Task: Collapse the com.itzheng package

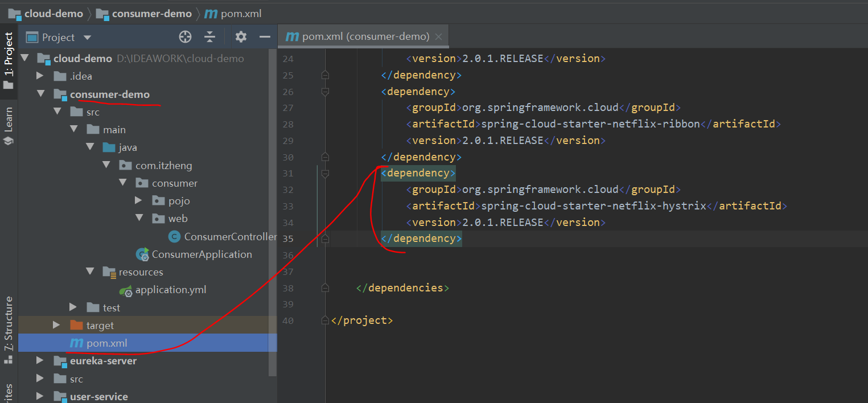Action: [x=106, y=165]
